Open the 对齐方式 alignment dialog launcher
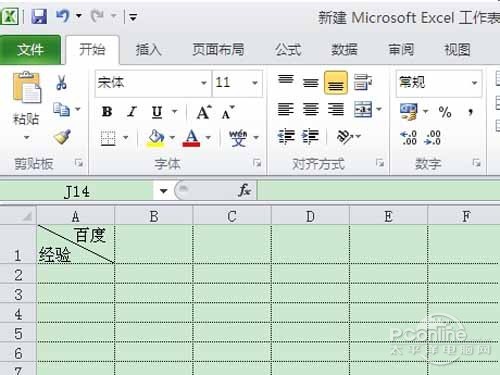 pyautogui.click(x=380, y=163)
